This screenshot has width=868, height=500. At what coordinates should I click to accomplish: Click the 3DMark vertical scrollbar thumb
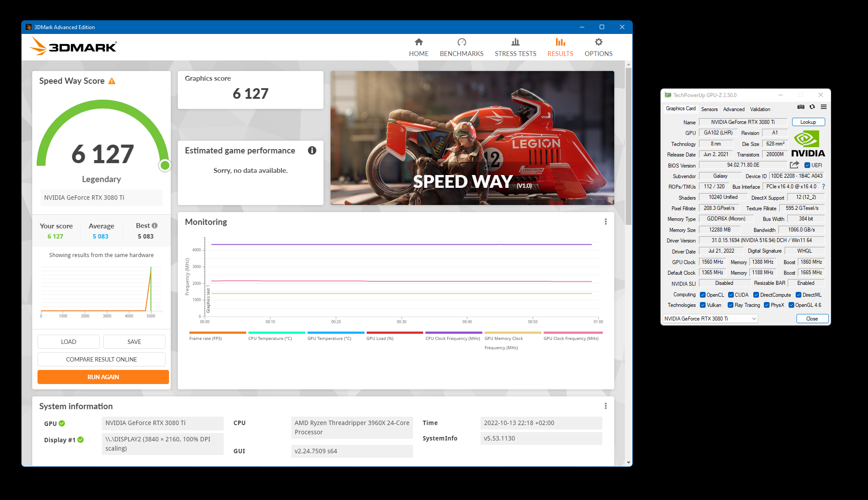tap(628, 146)
